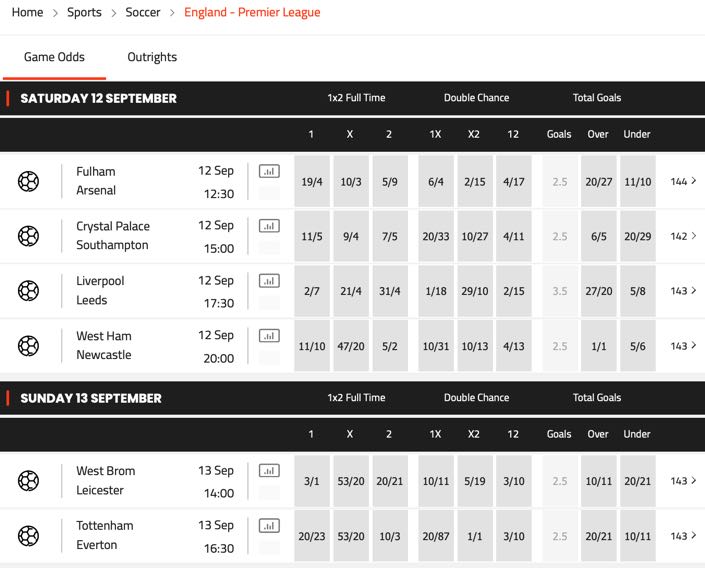Open stats icon for Liverpool vs Leeds
Screen dimensions: 705x568
(x=269, y=281)
